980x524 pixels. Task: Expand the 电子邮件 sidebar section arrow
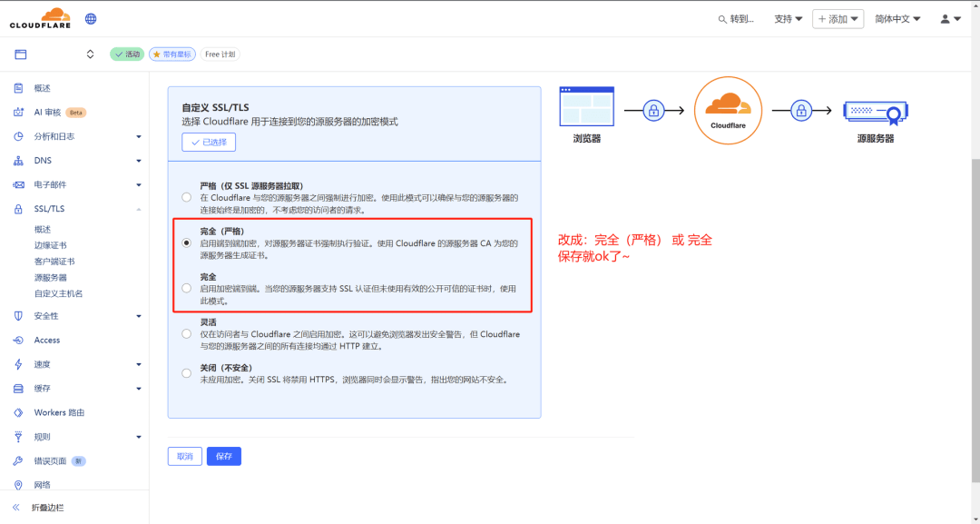(x=139, y=185)
